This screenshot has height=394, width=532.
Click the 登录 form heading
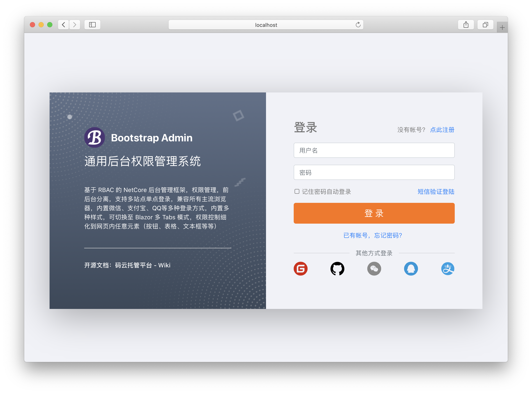[305, 127]
